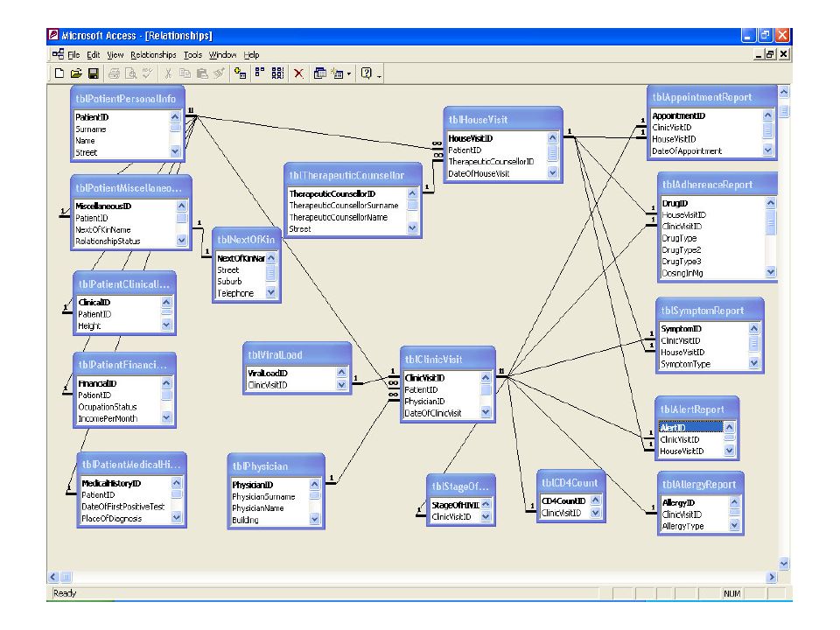The image size is (840, 630).
Task: Click the Show Table toolbar icon
Action: [240, 73]
